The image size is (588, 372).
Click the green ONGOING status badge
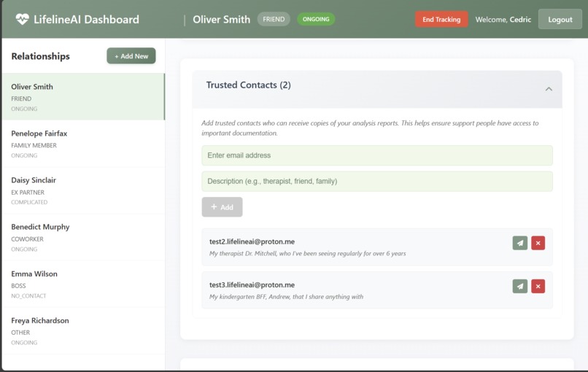tap(316, 19)
